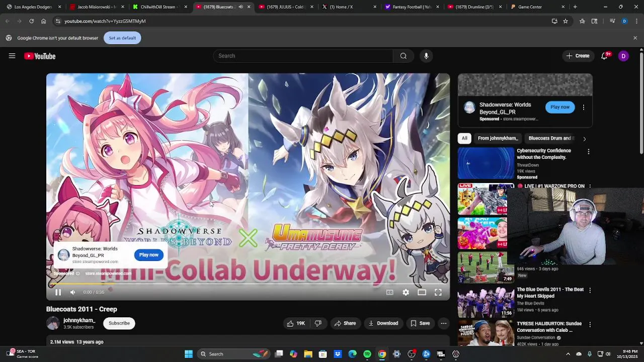Show more filter chips with right chevron
This screenshot has height=362, width=644.
[x=584, y=138]
